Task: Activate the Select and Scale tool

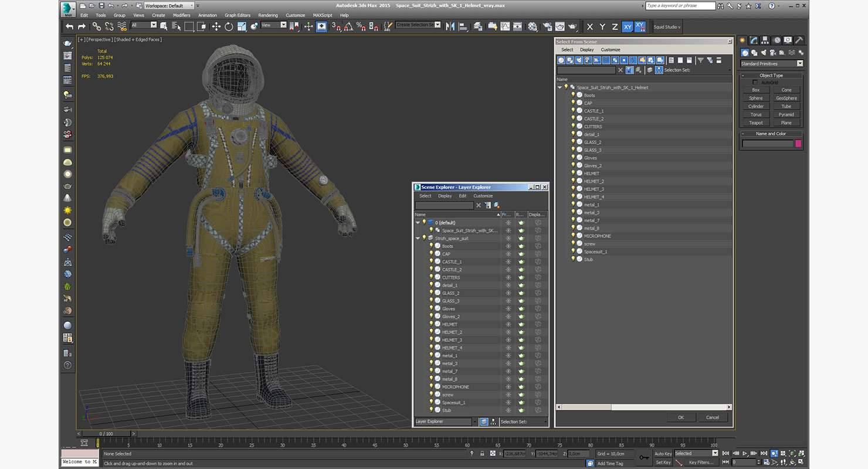Action: click(241, 26)
